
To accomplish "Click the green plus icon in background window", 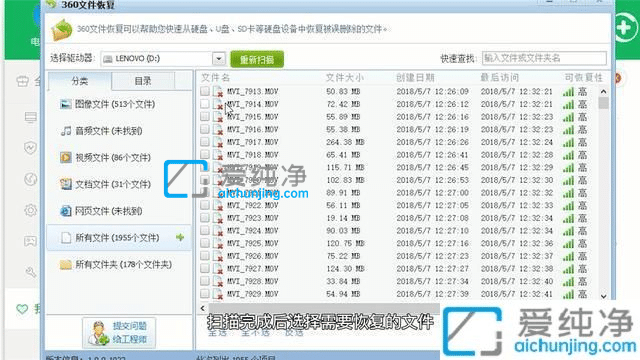I will tap(624, 28).
